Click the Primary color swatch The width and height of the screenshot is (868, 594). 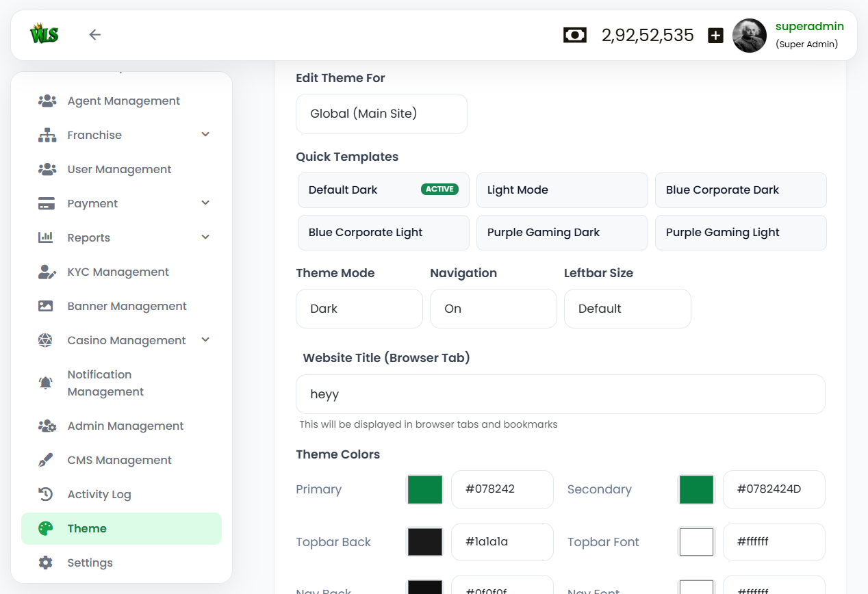tap(425, 490)
